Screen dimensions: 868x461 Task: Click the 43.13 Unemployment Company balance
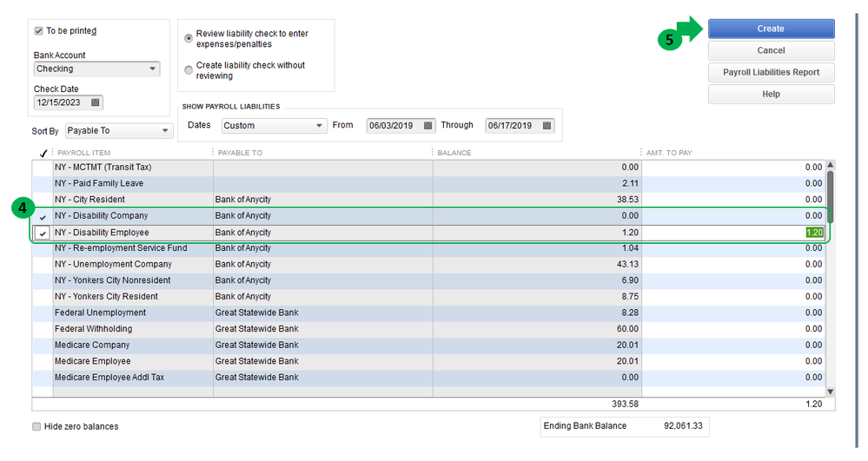click(627, 264)
